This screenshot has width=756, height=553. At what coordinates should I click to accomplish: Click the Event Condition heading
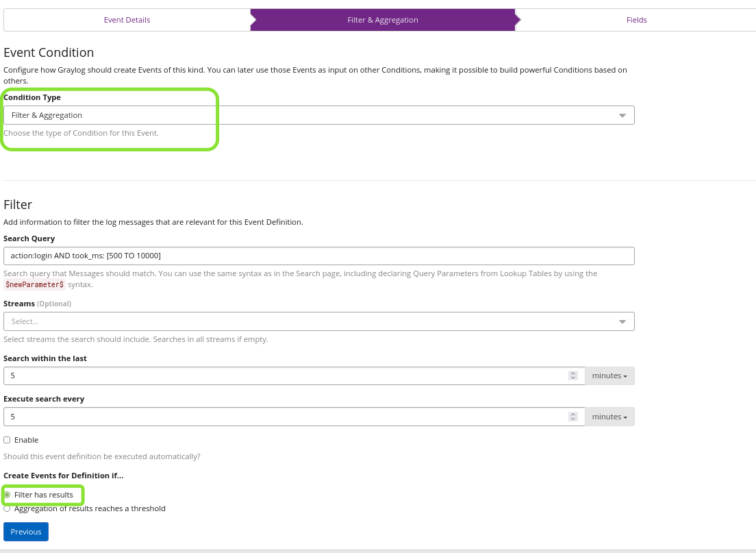49,53
